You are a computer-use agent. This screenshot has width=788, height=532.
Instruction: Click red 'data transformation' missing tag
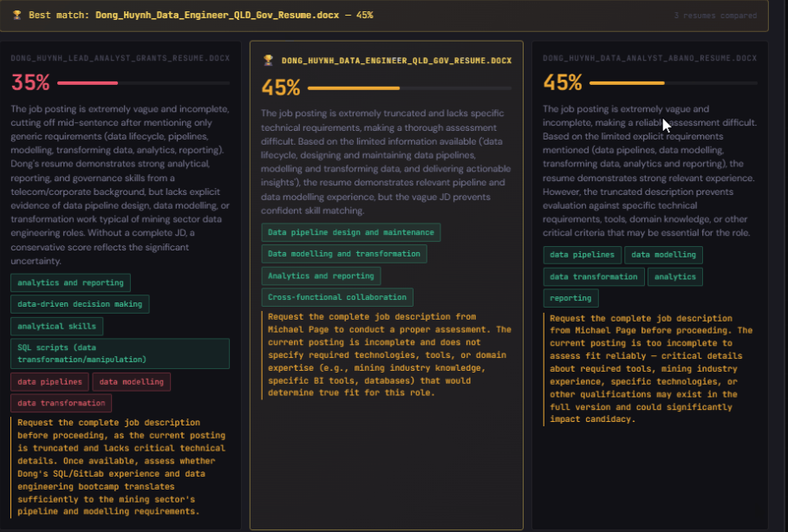pyautogui.click(x=62, y=403)
